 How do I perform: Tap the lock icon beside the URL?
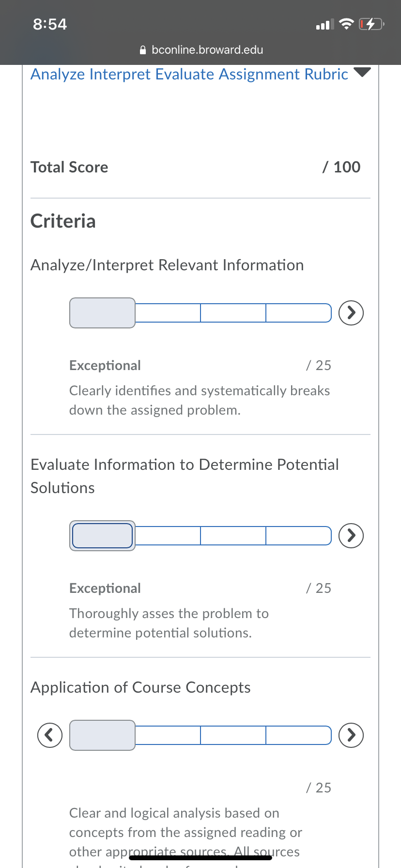coord(143,50)
